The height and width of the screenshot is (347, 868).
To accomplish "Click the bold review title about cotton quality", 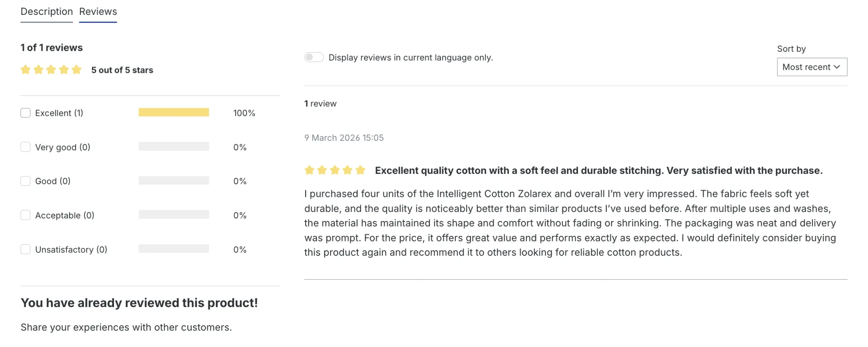I will 598,171.
